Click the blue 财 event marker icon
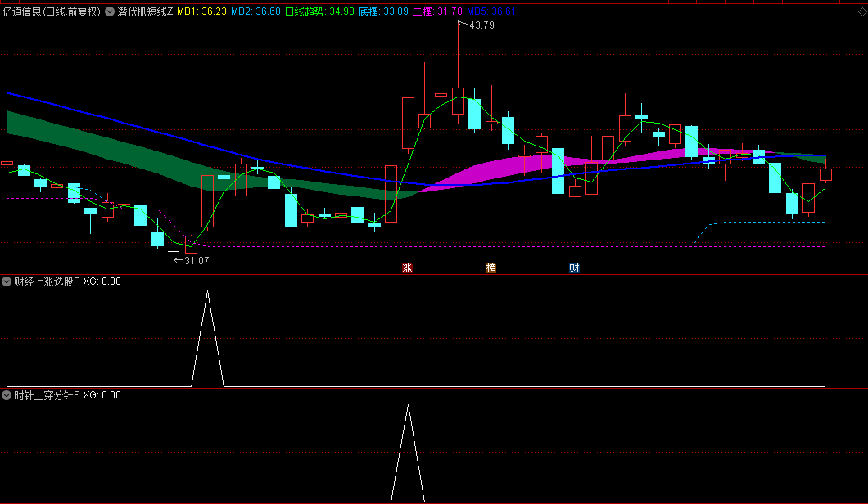868x504 pixels. click(x=574, y=268)
